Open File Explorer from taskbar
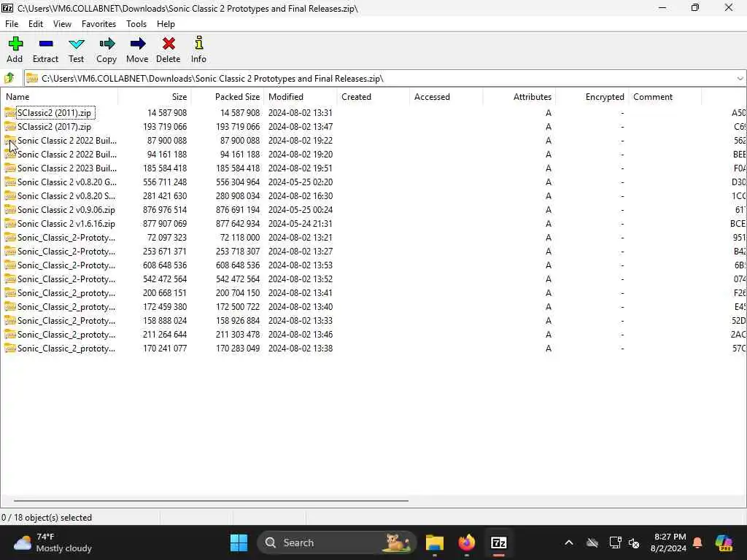 (x=435, y=542)
